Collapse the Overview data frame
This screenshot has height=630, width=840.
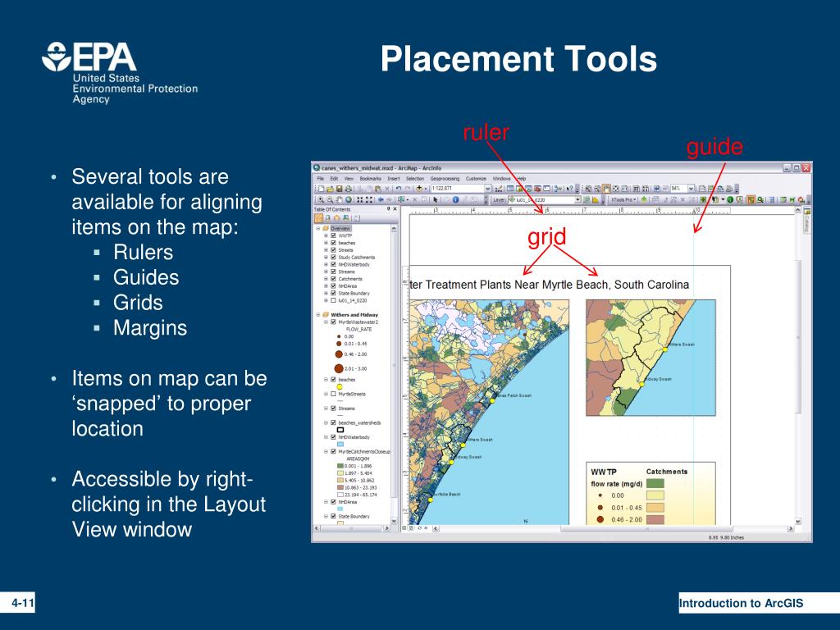[x=318, y=228]
